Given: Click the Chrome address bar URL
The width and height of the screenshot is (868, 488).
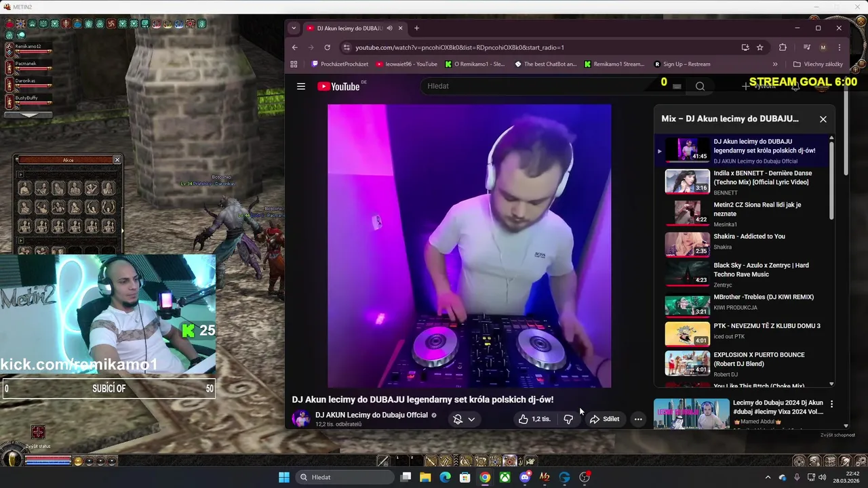Looking at the screenshot, I should click(460, 47).
